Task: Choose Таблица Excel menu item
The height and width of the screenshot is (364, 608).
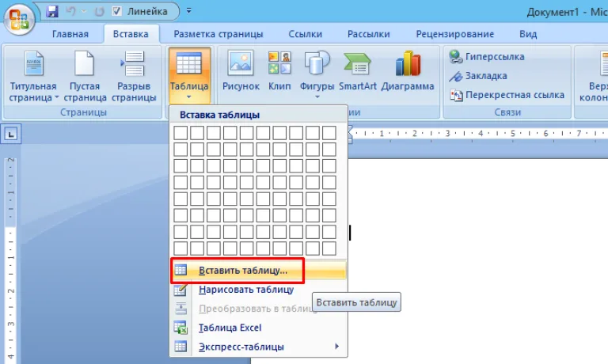Action: [258, 328]
